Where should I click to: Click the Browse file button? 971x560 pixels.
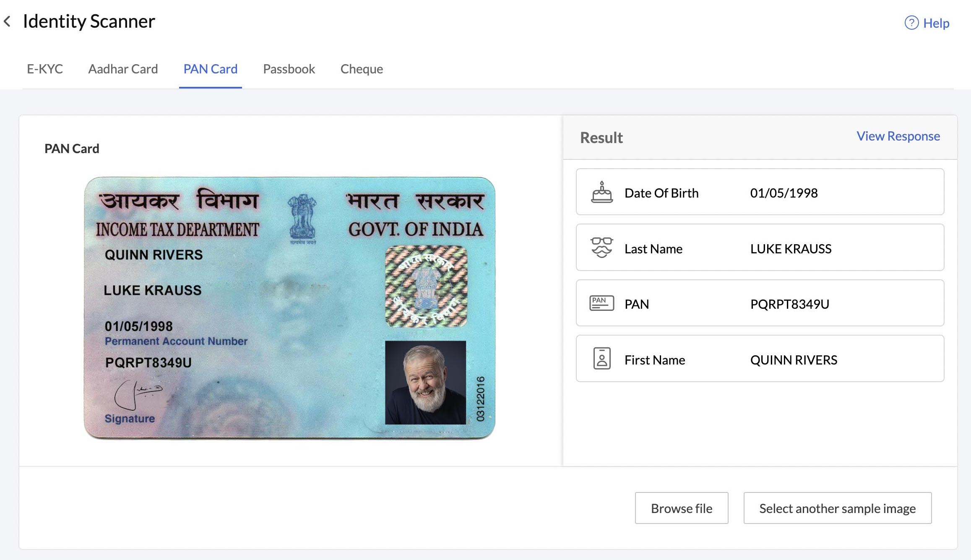pyautogui.click(x=682, y=508)
